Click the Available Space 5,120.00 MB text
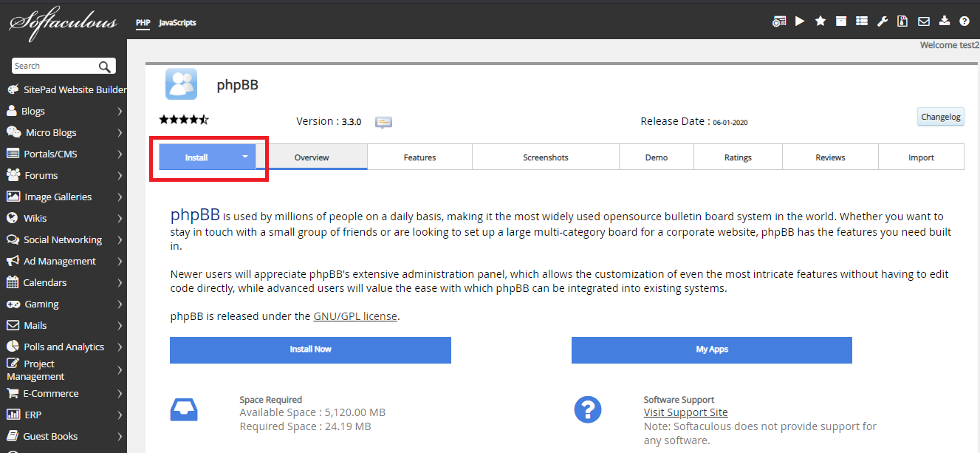The height and width of the screenshot is (453, 980). 312,412
